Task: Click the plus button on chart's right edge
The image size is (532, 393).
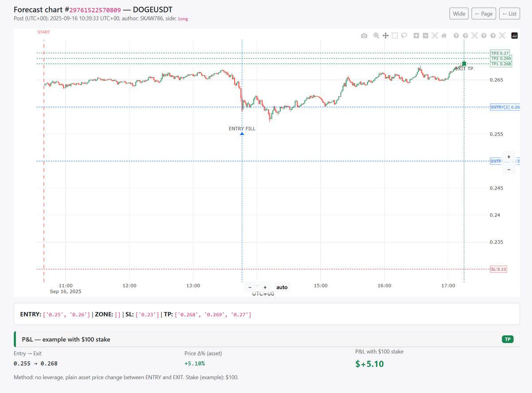Action: tap(509, 157)
